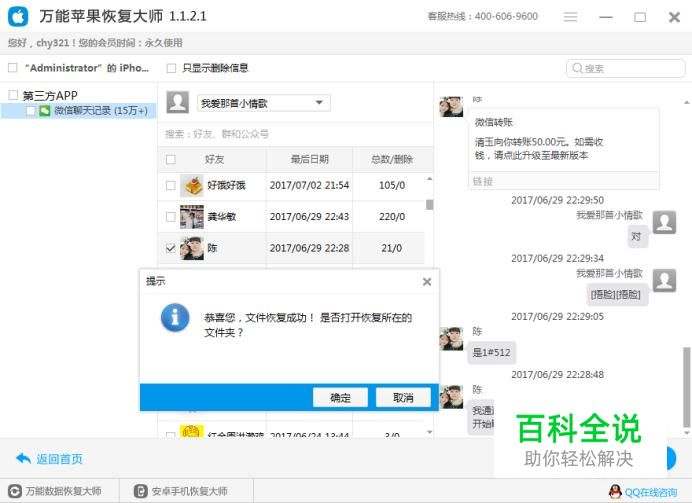Click the Apple recovery app logo
692x503 pixels.
pyautogui.click(x=18, y=17)
